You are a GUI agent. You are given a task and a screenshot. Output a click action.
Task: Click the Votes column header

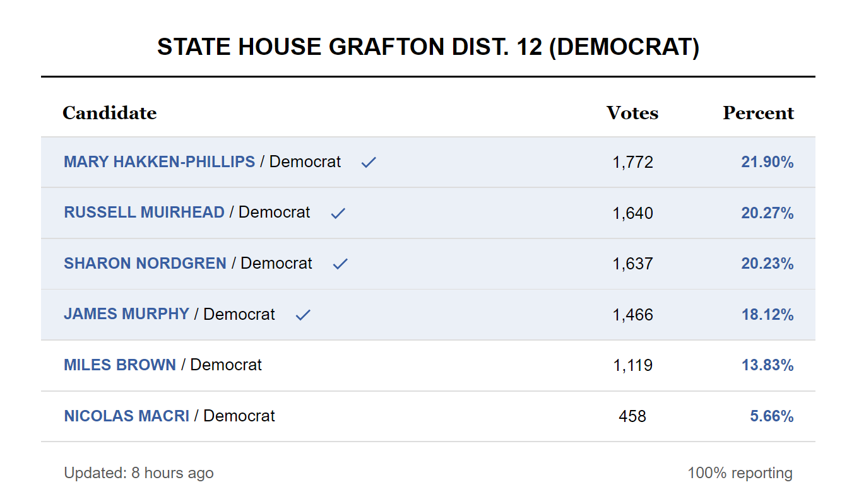632,113
